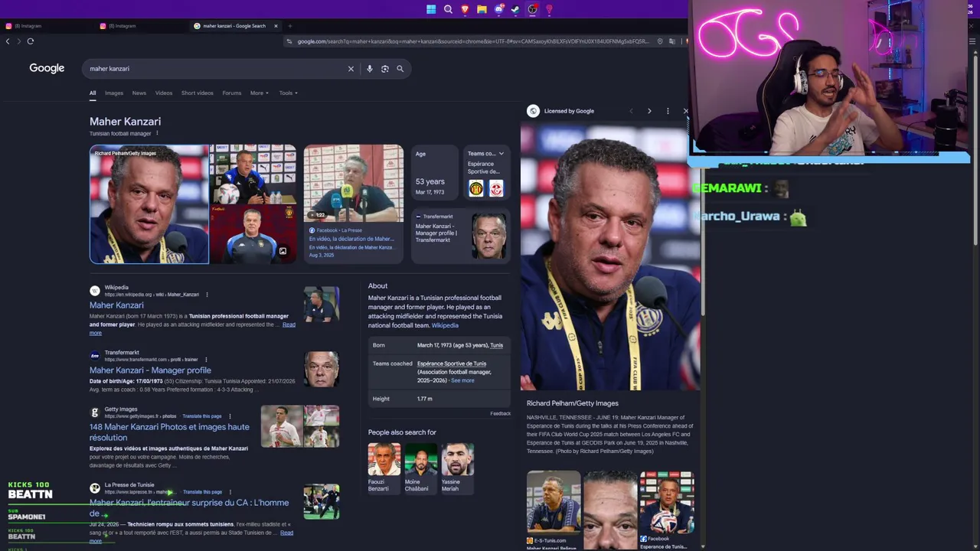Switch to the News tab

pyautogui.click(x=139, y=93)
